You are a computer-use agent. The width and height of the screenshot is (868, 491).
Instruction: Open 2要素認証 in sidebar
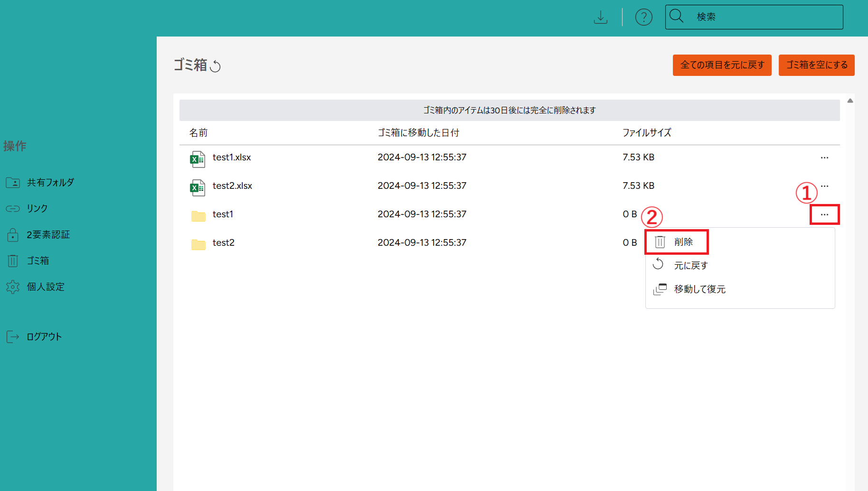pyautogui.click(x=48, y=235)
